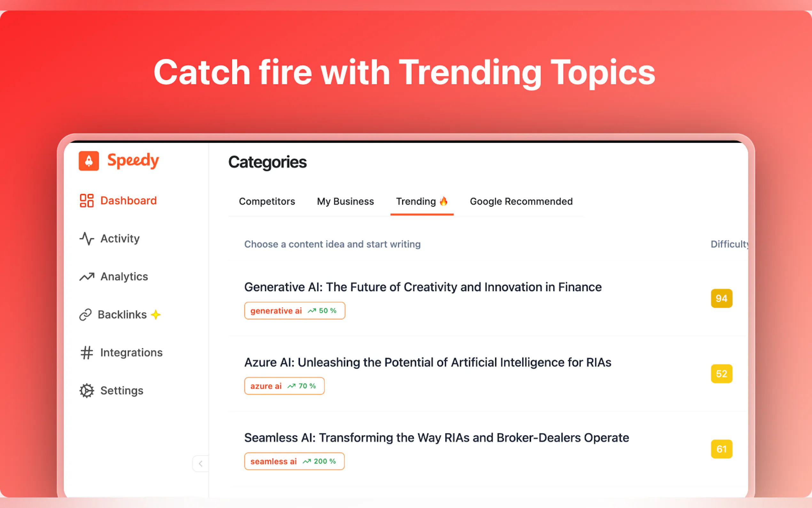Image resolution: width=812 pixels, height=508 pixels.
Task: Click the Backlinks chain link icon
Action: [85, 315]
